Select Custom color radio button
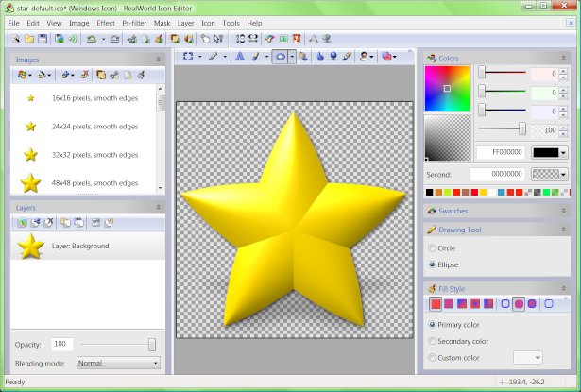Screen dimensions: 581x392 coord(433,357)
